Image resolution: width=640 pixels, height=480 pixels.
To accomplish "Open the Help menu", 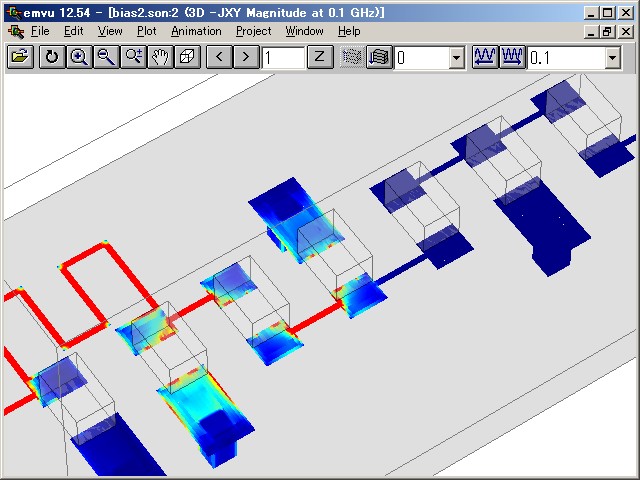I will point(349,31).
